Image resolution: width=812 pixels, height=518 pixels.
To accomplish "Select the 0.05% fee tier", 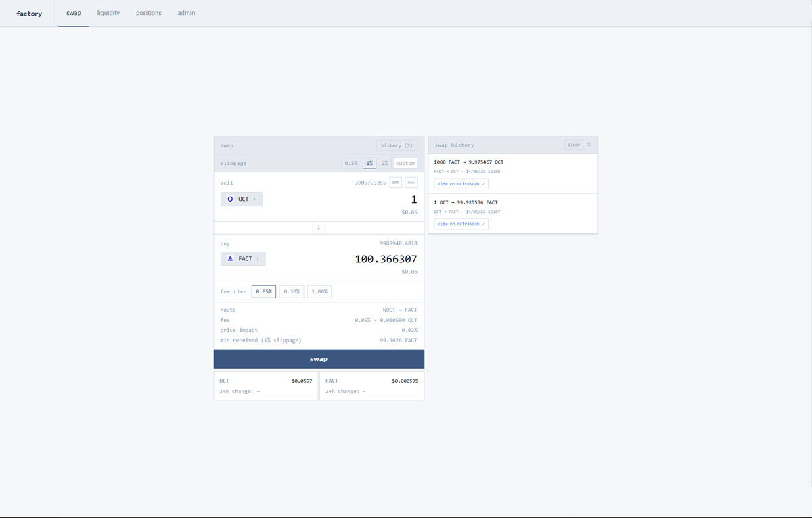I will pyautogui.click(x=264, y=291).
